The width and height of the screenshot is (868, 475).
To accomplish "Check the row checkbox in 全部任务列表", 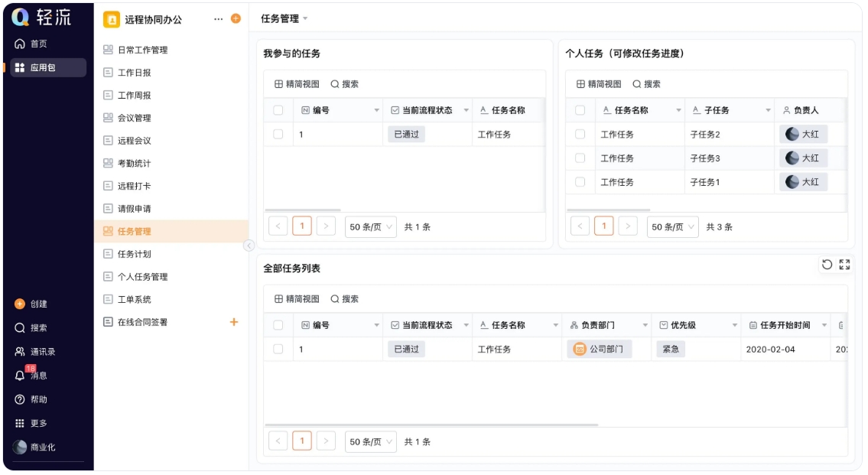I will pos(278,349).
